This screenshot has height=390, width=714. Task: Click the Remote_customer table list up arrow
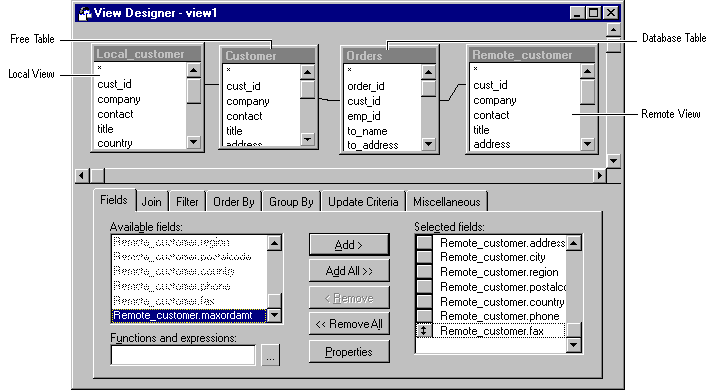click(x=588, y=72)
